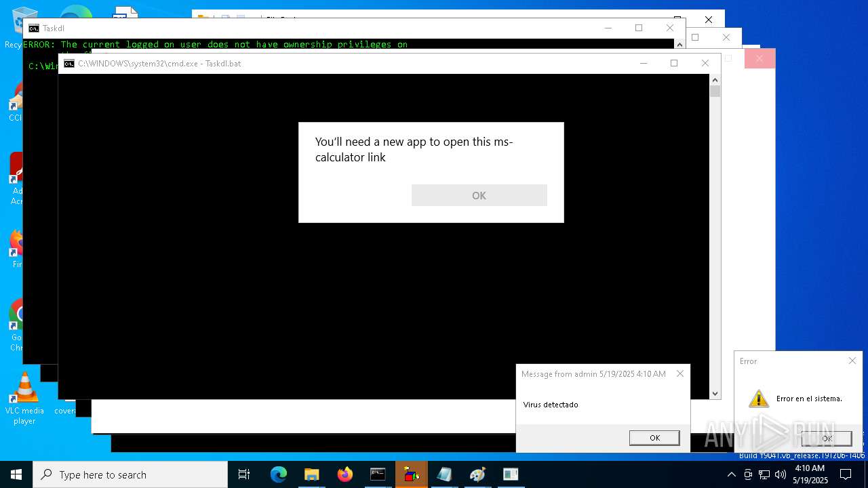Click the red close button of the background window
Viewport: 868px width, 488px height.
pos(759,59)
